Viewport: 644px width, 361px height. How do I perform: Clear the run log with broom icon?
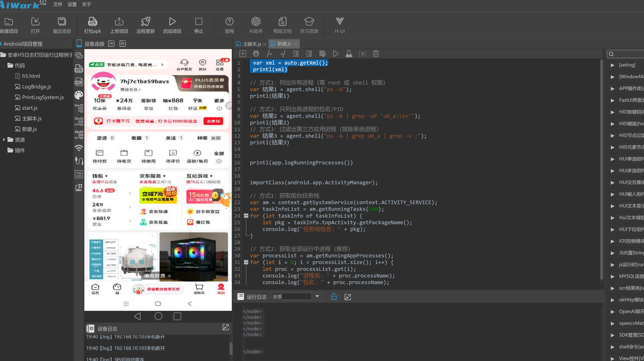[334, 297]
